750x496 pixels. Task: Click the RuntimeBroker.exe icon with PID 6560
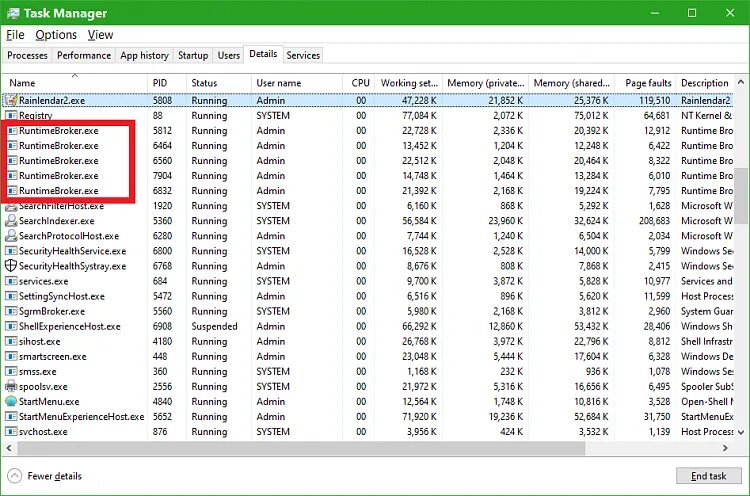12,161
